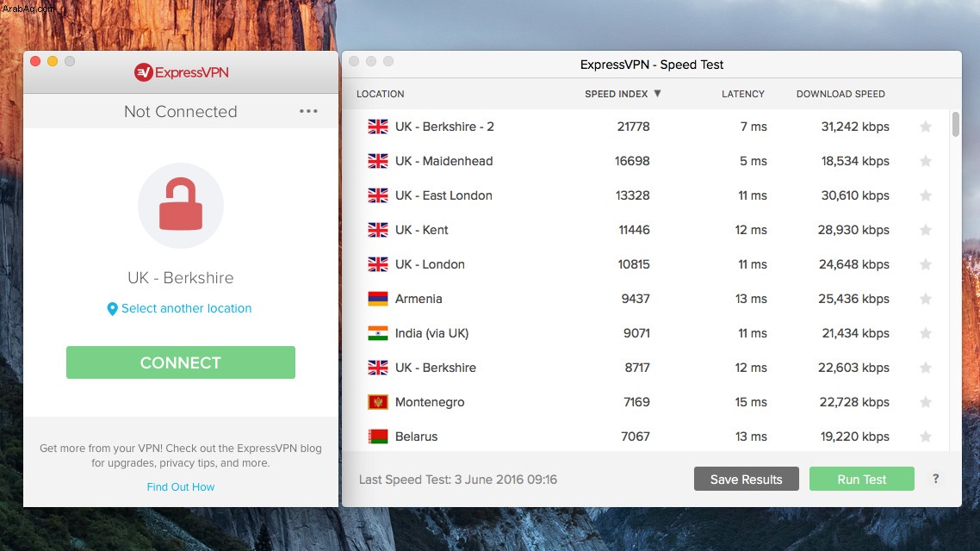
Task: Click the India flag icon
Action: [377, 333]
